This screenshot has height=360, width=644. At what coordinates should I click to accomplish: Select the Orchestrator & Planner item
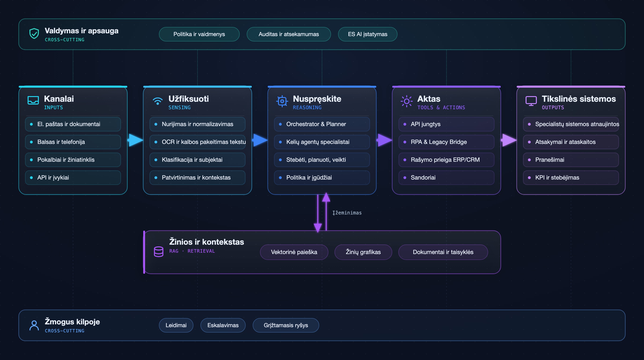tap(322, 124)
